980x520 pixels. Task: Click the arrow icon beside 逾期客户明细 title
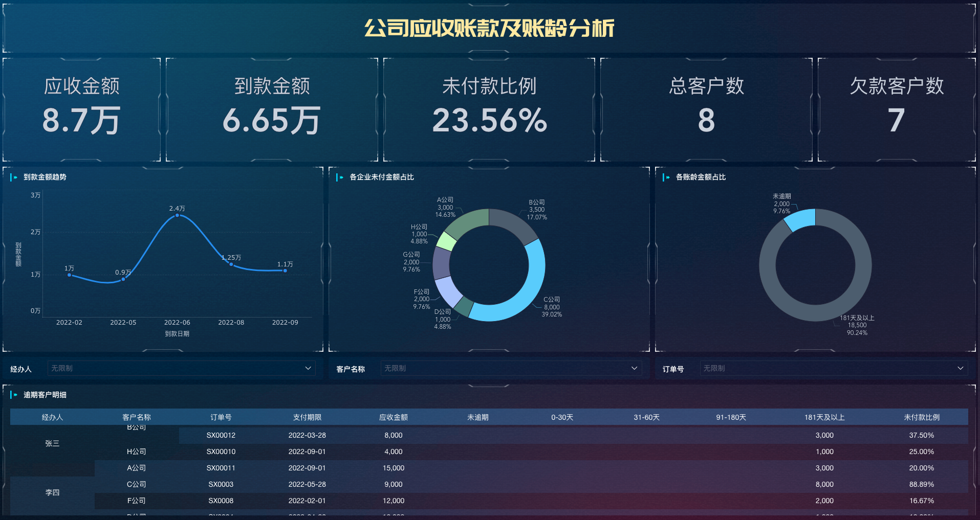(15, 395)
